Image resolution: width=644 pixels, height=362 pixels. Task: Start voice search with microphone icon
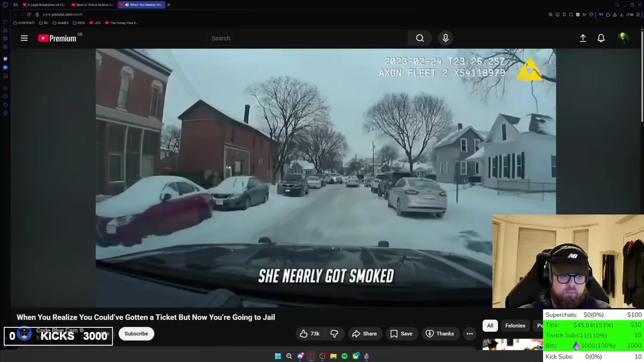[445, 38]
